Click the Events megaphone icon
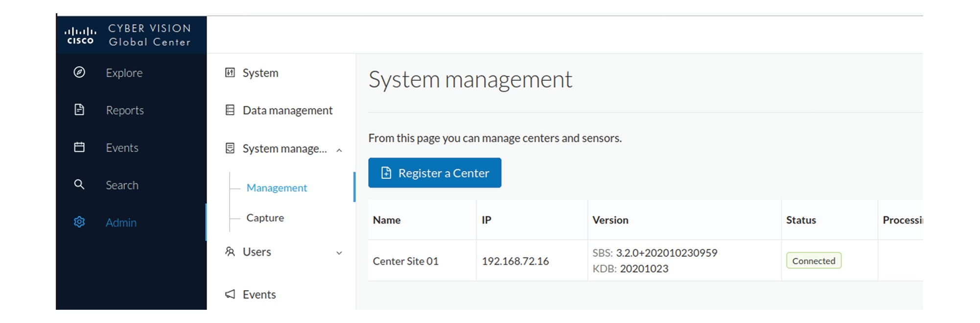Screen dimensions: 980x323 coord(230,294)
